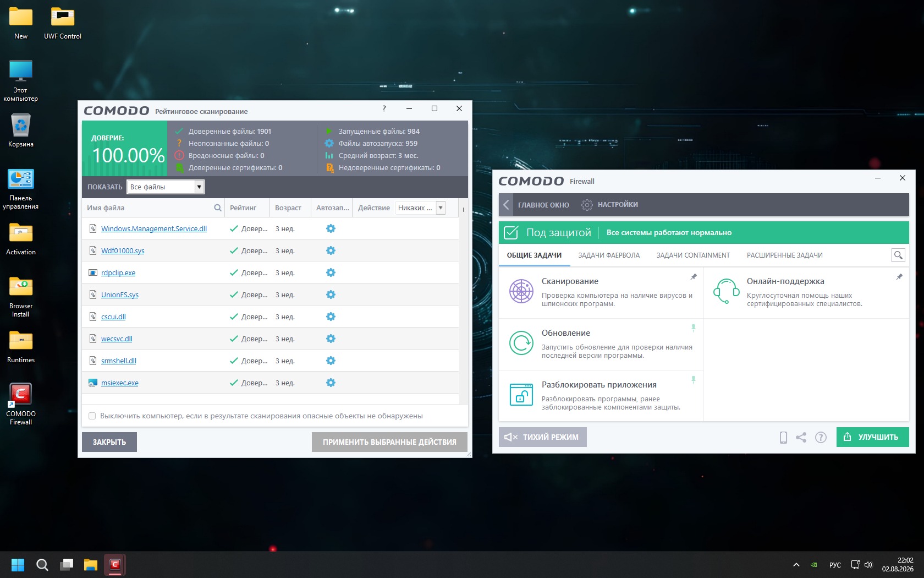Open help in the rating scan window
The height and width of the screenshot is (578, 924).
[384, 108]
